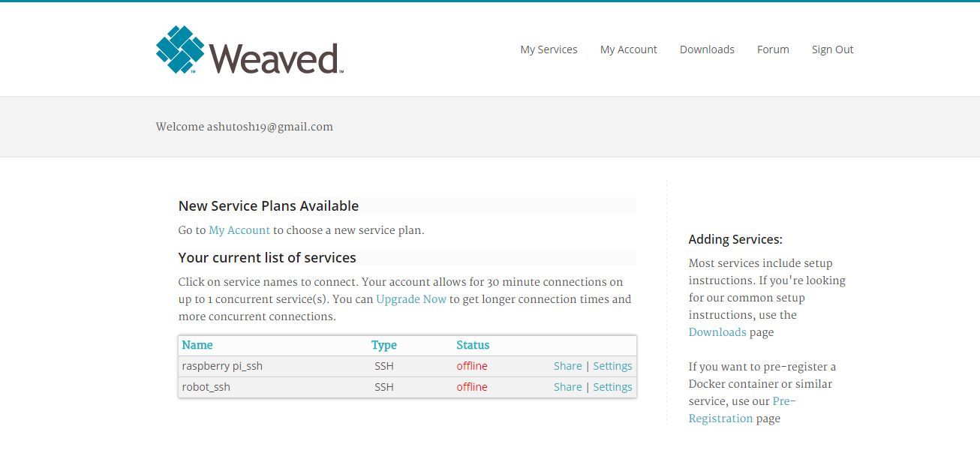Sort table by Type column header
The width and height of the screenshot is (980, 450).
click(x=383, y=345)
